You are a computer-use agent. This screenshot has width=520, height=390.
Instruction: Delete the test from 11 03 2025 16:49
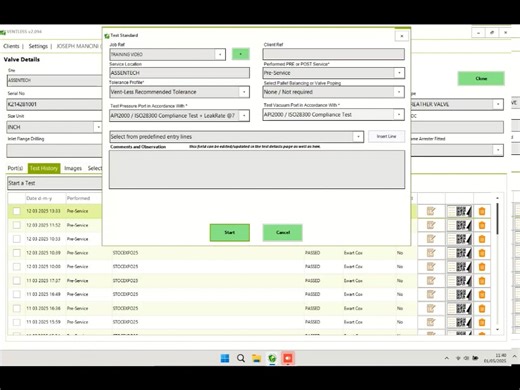482,294
